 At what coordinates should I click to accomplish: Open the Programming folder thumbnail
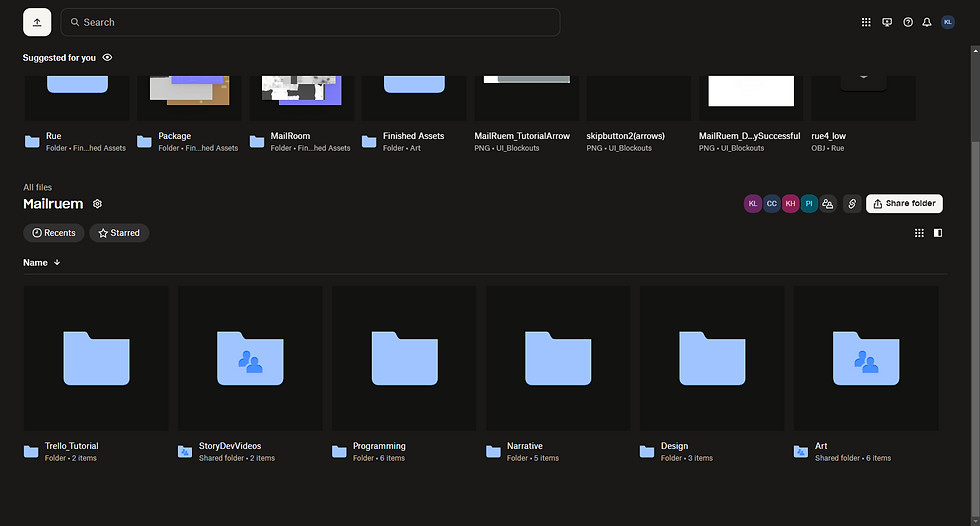click(x=404, y=359)
